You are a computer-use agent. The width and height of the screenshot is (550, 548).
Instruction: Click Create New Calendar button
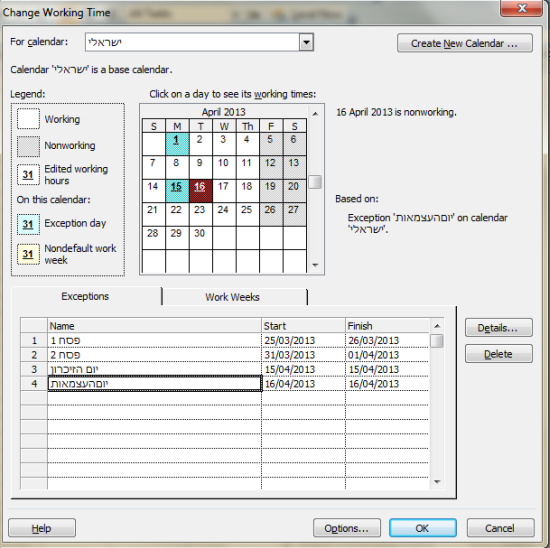pos(465,43)
